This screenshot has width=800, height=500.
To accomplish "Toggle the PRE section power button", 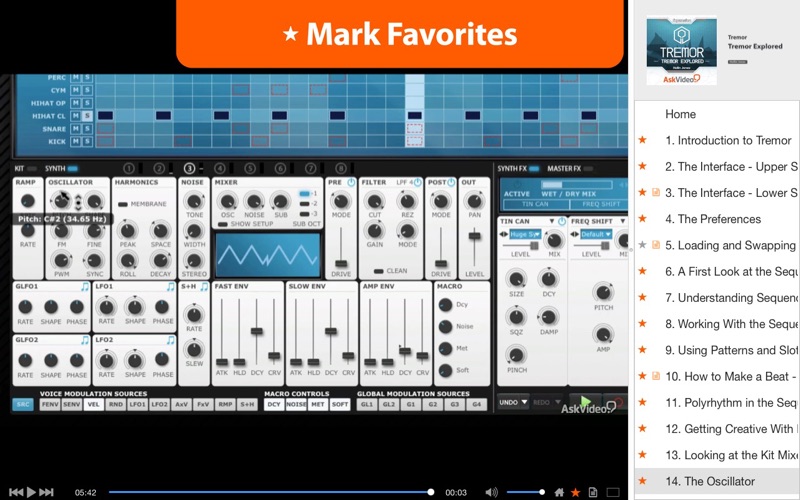I will (x=351, y=182).
